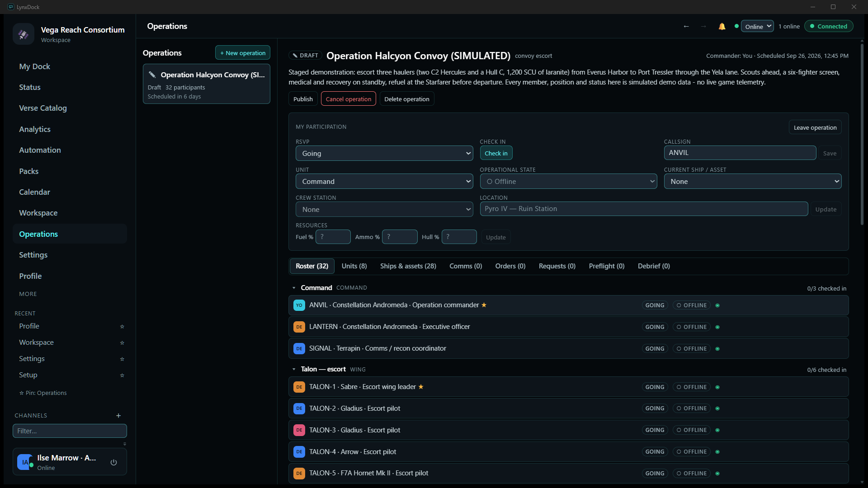This screenshot has height=488, width=868.
Task: Click the channels Filter field
Action: pos(70,431)
